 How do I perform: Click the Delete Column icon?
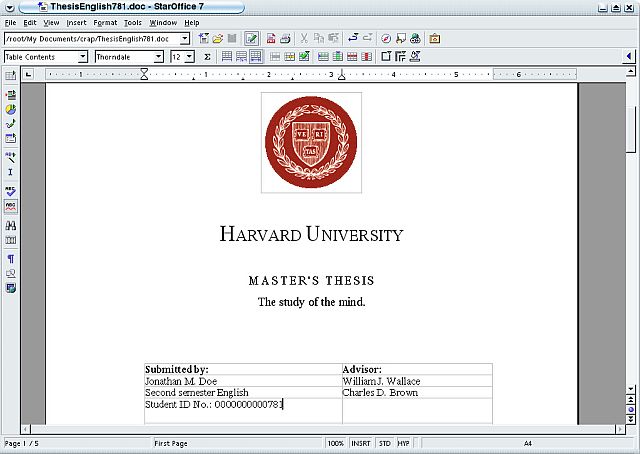tap(367, 57)
